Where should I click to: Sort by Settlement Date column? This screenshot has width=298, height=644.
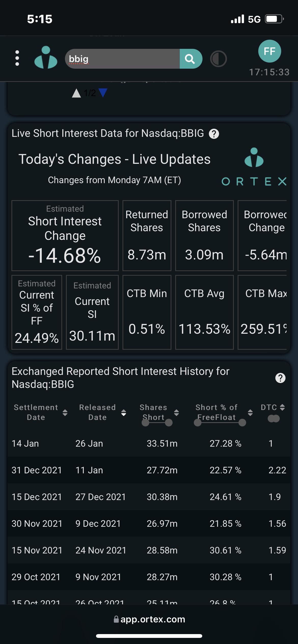[x=65, y=413]
